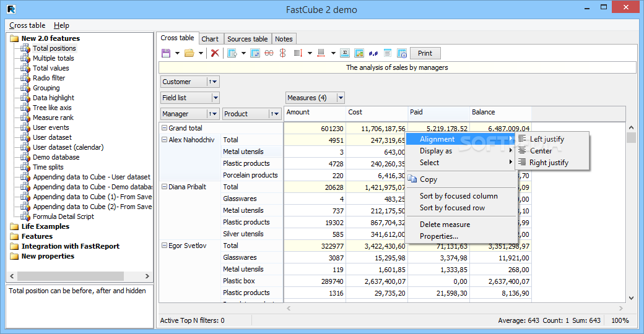Click the Export table icon

pyautogui.click(x=232, y=53)
